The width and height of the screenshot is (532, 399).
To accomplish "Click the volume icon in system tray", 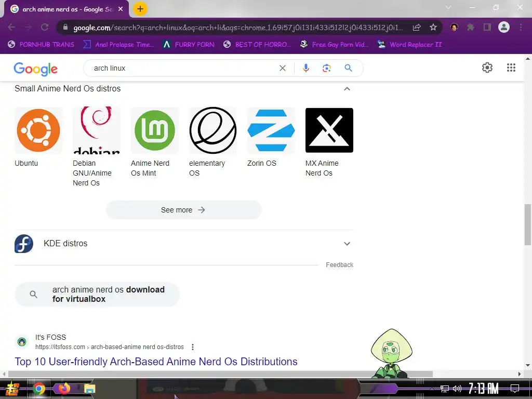I will click(457, 389).
